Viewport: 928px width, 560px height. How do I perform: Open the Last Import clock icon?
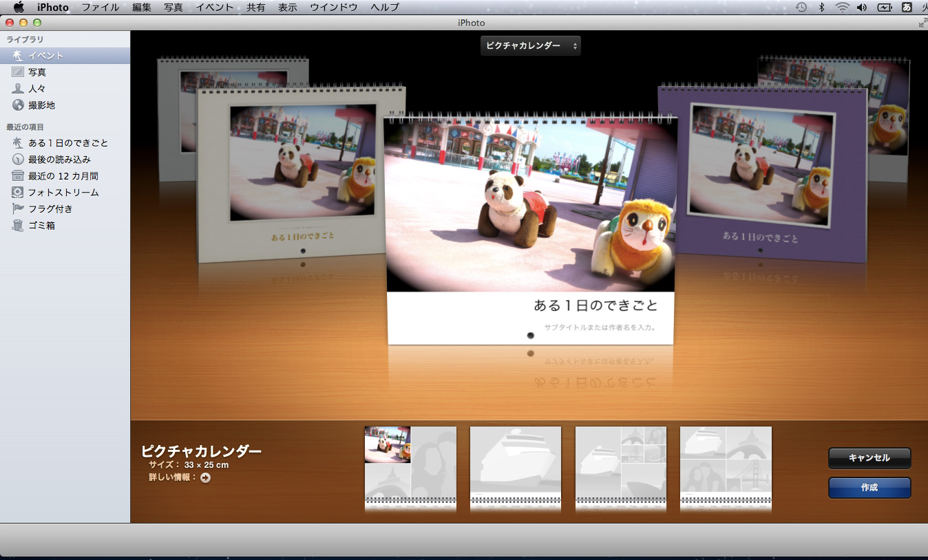point(18,160)
